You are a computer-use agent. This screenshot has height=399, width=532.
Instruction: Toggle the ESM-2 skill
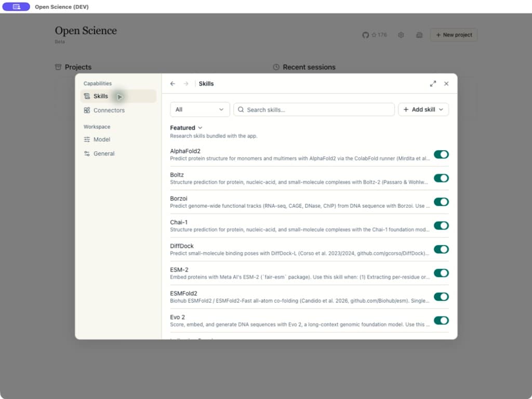[441, 273]
